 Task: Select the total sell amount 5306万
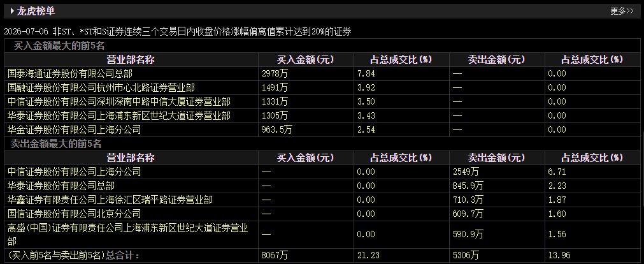point(466,255)
